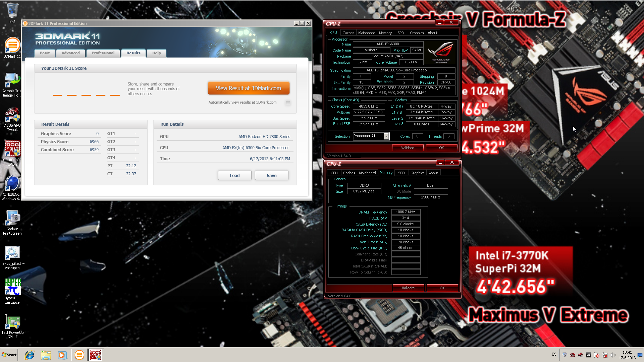Open Caches tab in upper CPU-Z window
Viewport: 644px width, 362px height.
point(348,33)
